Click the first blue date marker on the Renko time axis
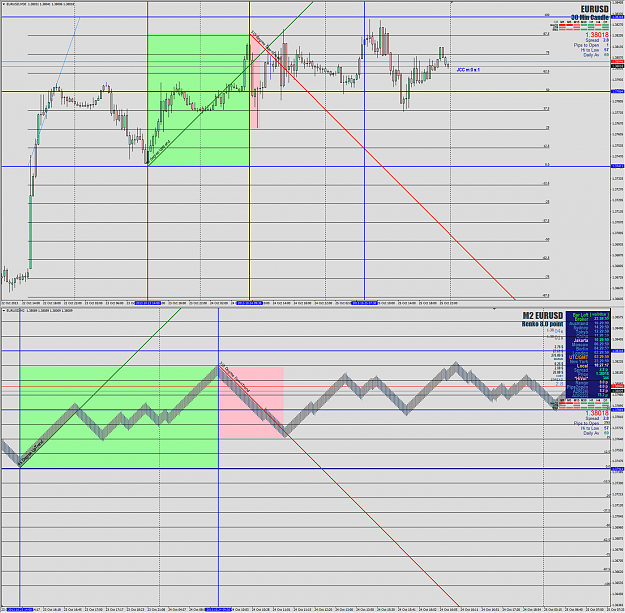 pyautogui.click(x=20, y=609)
